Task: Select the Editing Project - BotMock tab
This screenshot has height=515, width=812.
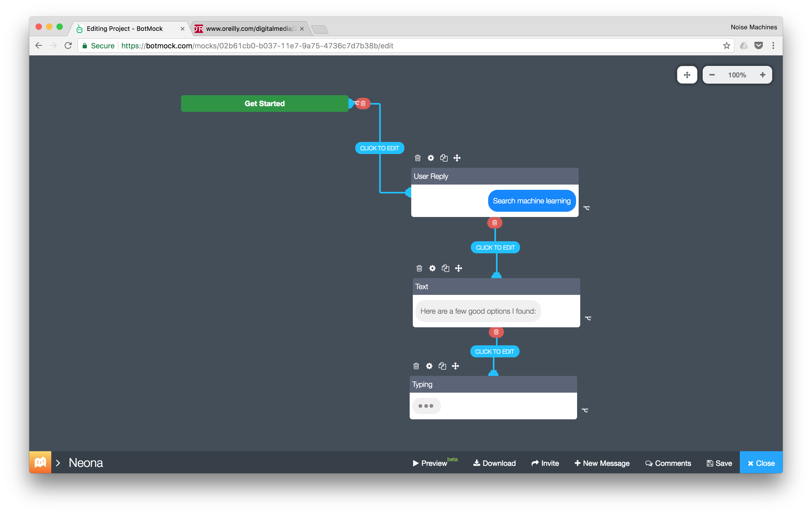Action: 125,29
